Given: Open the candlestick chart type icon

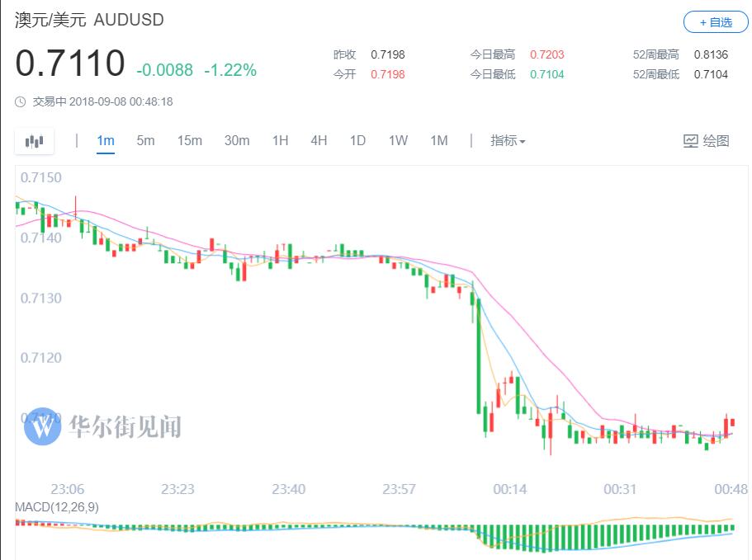Looking at the screenshot, I should pos(34,141).
